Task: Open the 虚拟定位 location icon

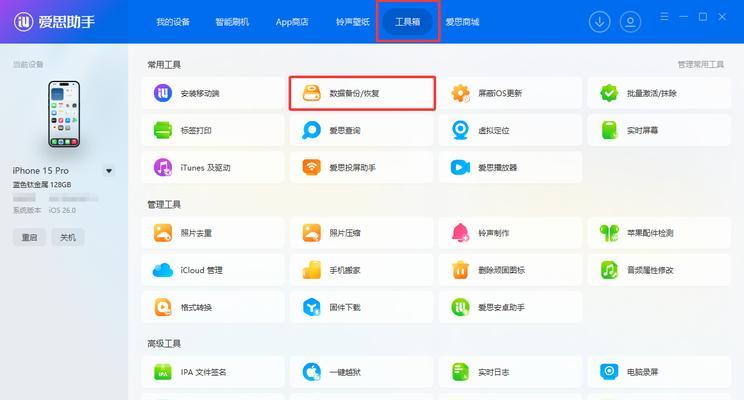Action: point(460,130)
